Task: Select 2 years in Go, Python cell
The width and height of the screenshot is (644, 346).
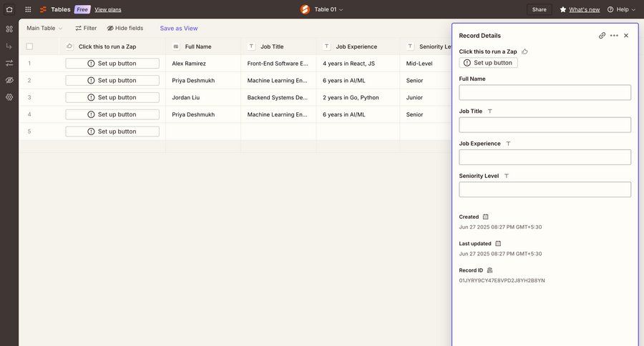Action: tap(358, 97)
